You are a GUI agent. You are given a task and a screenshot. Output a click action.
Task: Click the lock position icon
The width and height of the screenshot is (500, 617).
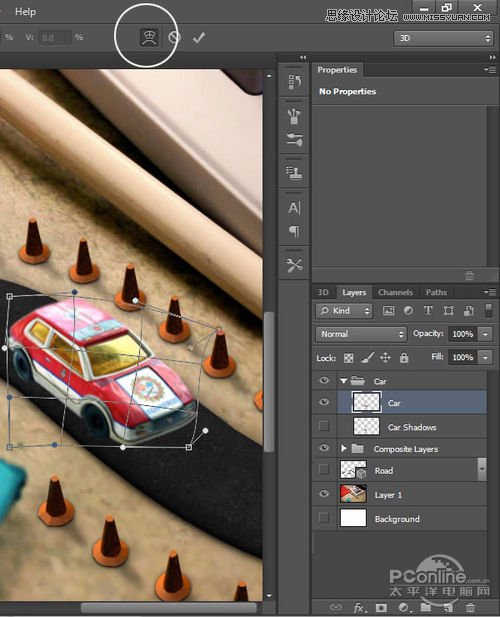[x=385, y=358]
